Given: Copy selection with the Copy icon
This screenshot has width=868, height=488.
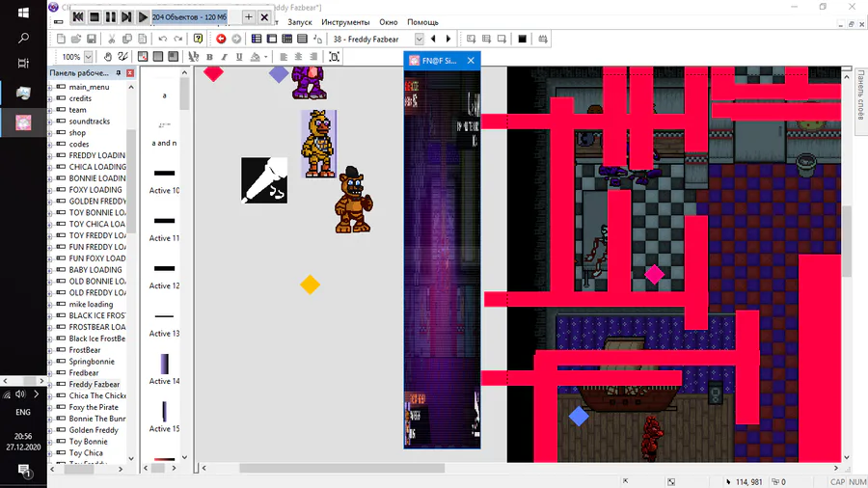Looking at the screenshot, I should (126, 39).
